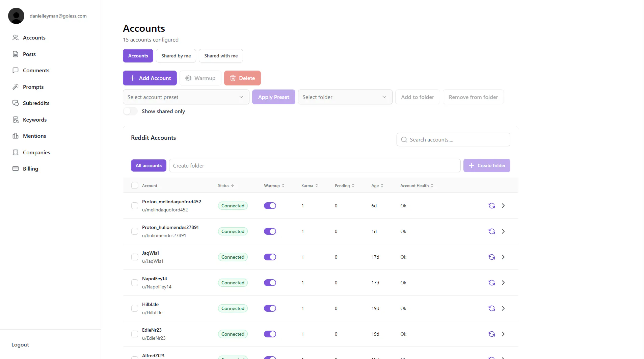Tick the NapolFey14 row checkbox
This screenshot has height=359, width=644.
(x=135, y=283)
